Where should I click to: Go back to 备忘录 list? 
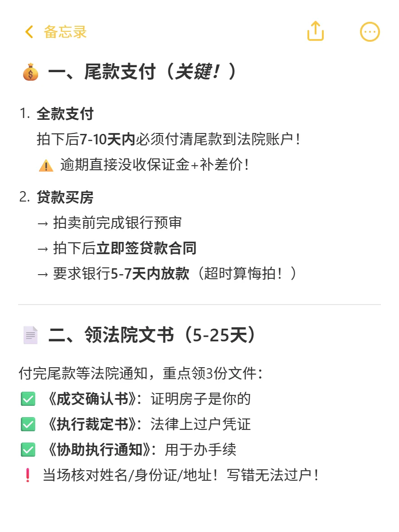pos(65,32)
